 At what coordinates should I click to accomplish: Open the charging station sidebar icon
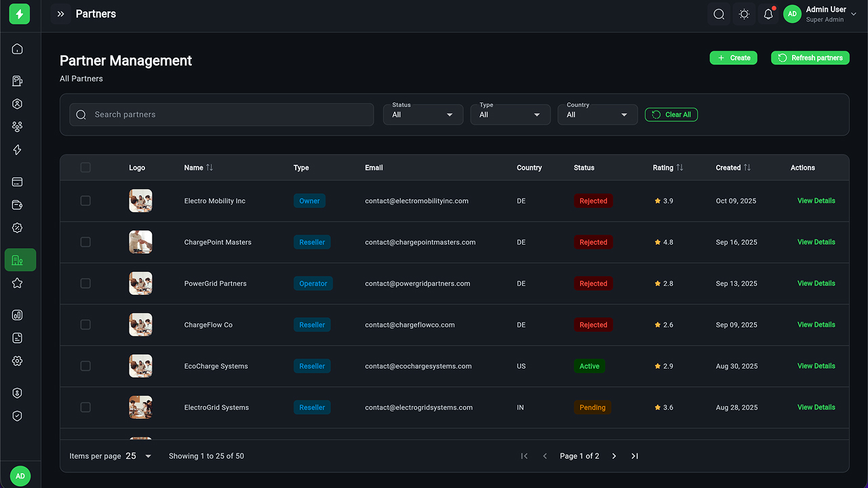click(x=18, y=81)
